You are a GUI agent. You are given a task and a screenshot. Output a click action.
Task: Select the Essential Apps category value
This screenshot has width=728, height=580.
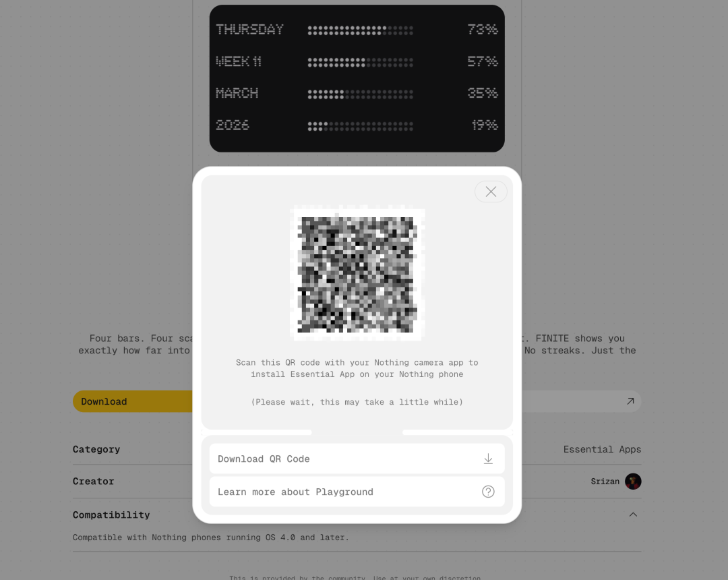pyautogui.click(x=602, y=449)
